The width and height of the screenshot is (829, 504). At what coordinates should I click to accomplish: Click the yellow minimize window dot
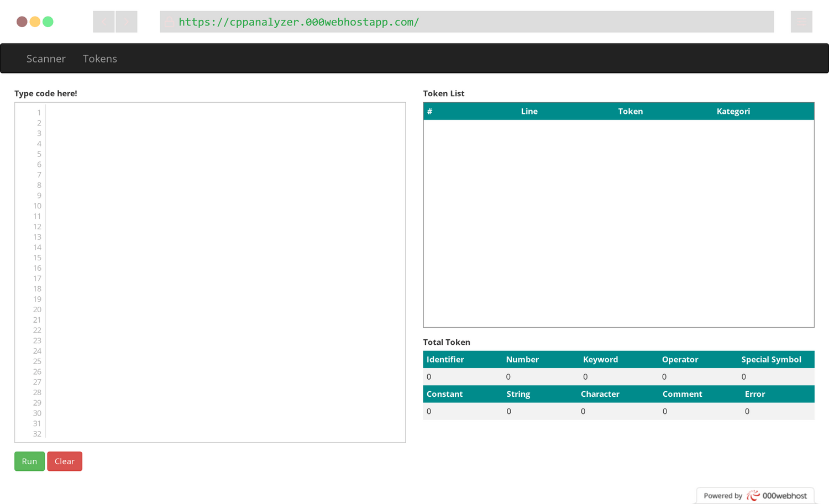35,22
